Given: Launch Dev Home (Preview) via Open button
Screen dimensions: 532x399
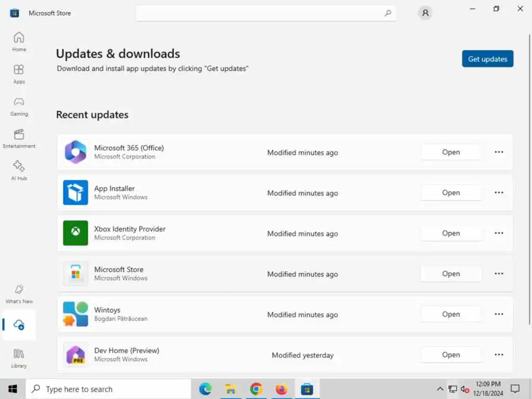Looking at the screenshot, I should tap(451, 354).
